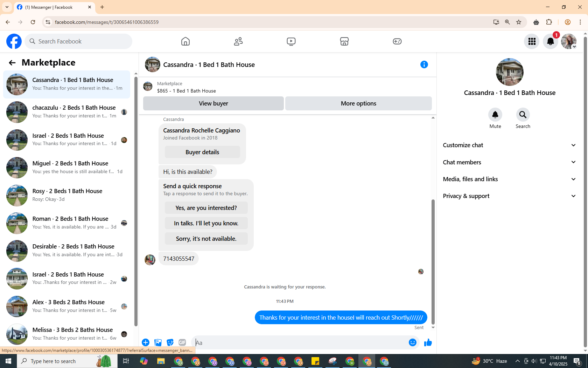Open the Gaming controller icon
The width and height of the screenshot is (588, 368).
pyautogui.click(x=397, y=41)
